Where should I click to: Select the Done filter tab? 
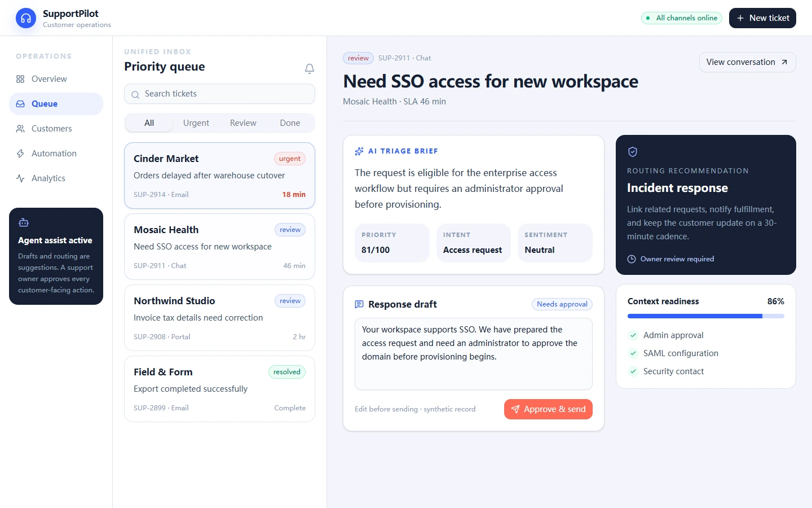[290, 123]
